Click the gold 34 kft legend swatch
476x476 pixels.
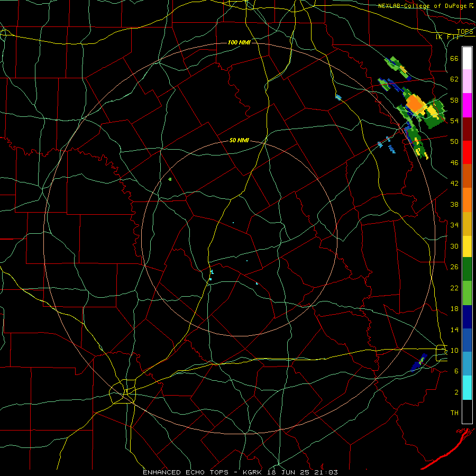(467, 224)
